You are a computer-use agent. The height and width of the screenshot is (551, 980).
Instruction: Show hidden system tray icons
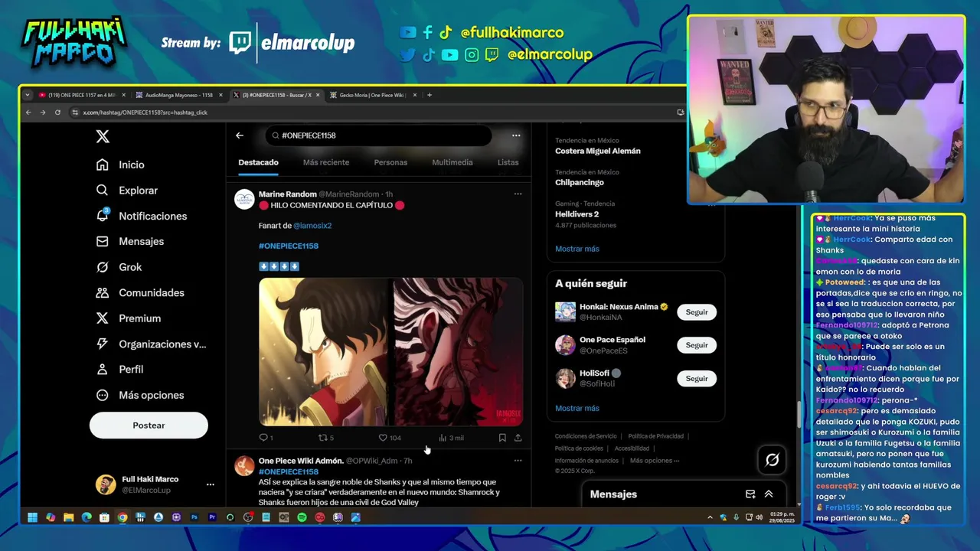point(710,517)
